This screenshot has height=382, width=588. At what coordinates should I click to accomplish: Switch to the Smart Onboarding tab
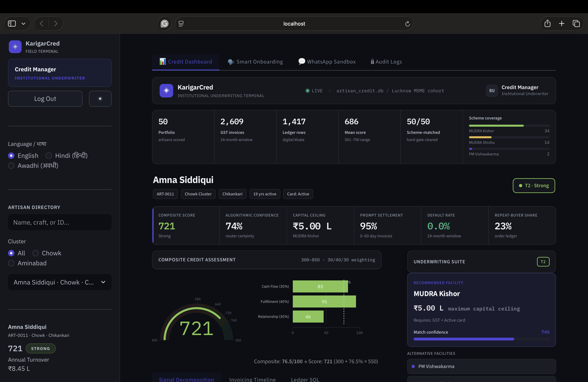(x=255, y=62)
